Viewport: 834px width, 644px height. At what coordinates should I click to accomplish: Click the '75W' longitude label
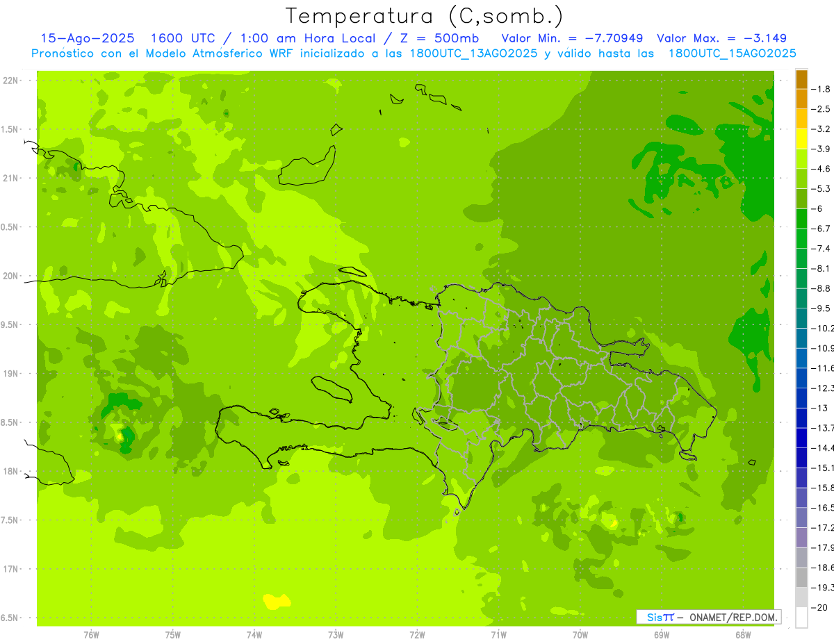[173, 634]
